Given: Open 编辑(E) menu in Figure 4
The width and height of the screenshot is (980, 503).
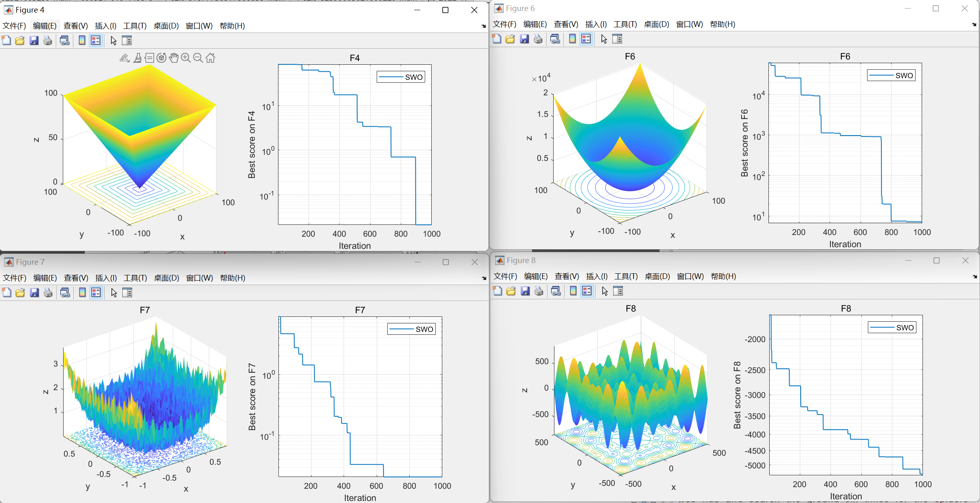Looking at the screenshot, I should [x=45, y=26].
